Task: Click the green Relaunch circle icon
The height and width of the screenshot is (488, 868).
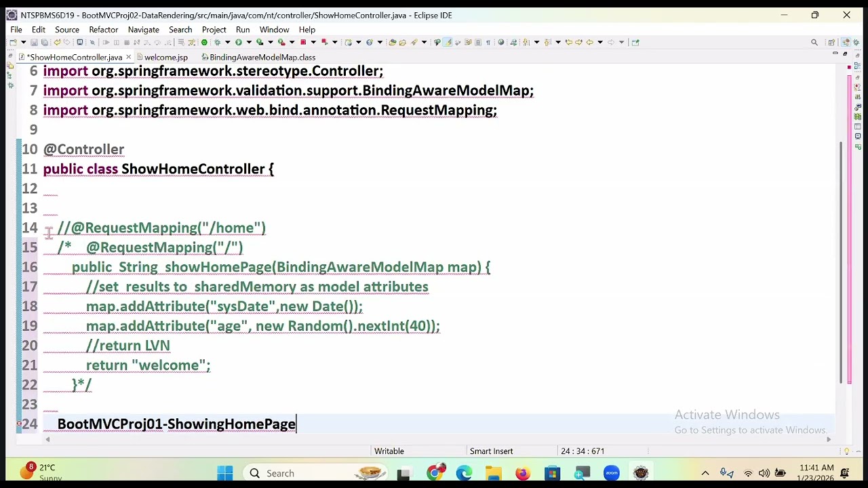Action: [x=204, y=42]
